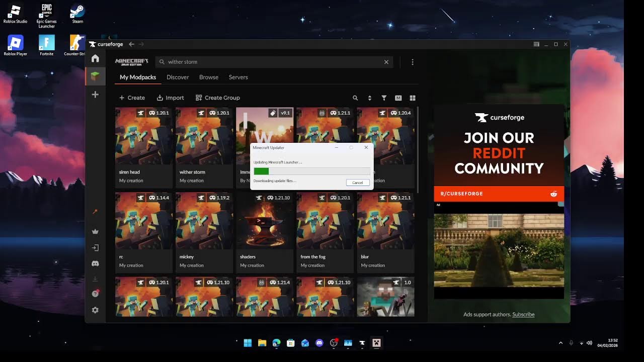Click the 1.14.4 version badge on rc
The image size is (644, 362).
[x=159, y=198]
